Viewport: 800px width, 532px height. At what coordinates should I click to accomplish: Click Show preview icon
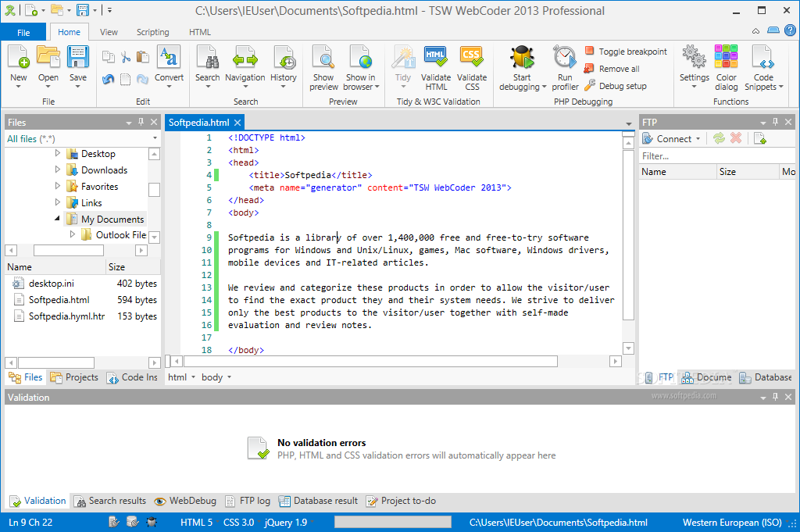tap(323, 56)
